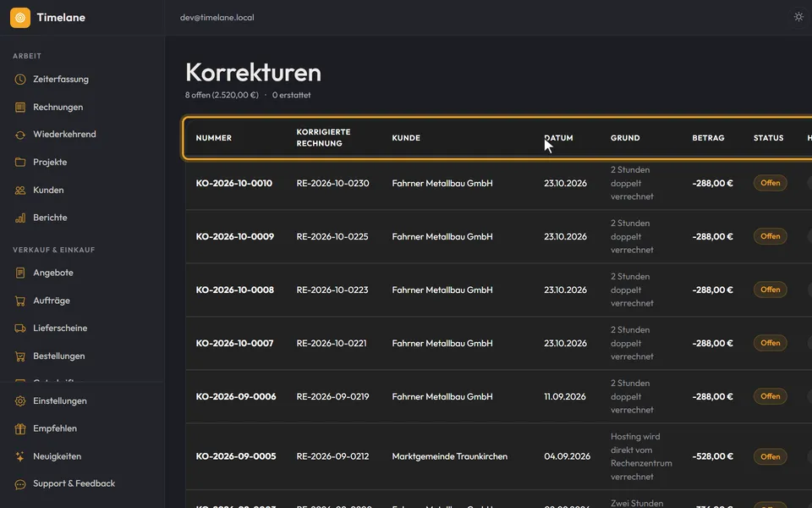Image resolution: width=812 pixels, height=508 pixels.
Task: Click Offen badge for KO-2026-10-0010
Action: click(770, 183)
